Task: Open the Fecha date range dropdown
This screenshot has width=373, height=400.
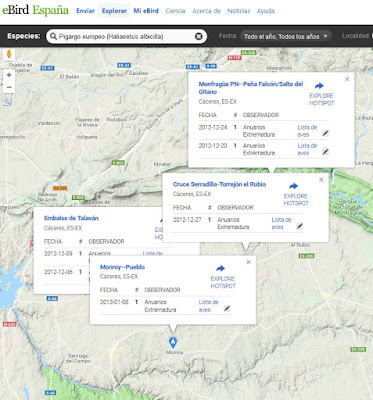Action: pos(286,36)
